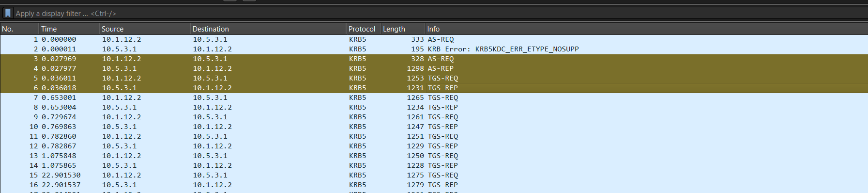Click source 10.5.3.1 in packet 16
The height and width of the screenshot is (193, 868).
coord(119,185)
